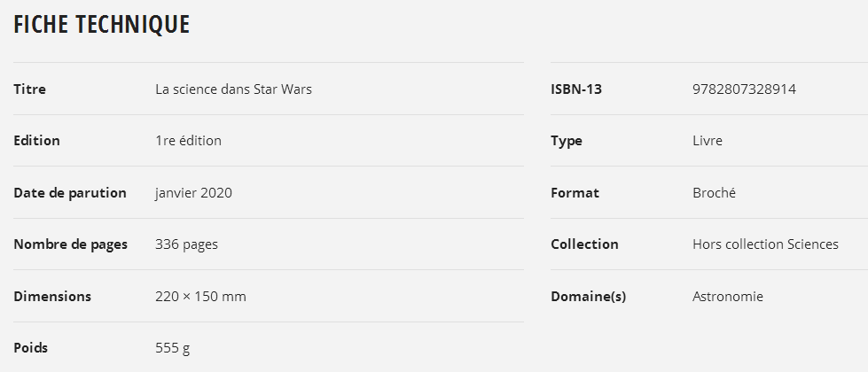This screenshot has width=868, height=372.
Task: Click the 555 g weight value
Action: tap(172, 348)
